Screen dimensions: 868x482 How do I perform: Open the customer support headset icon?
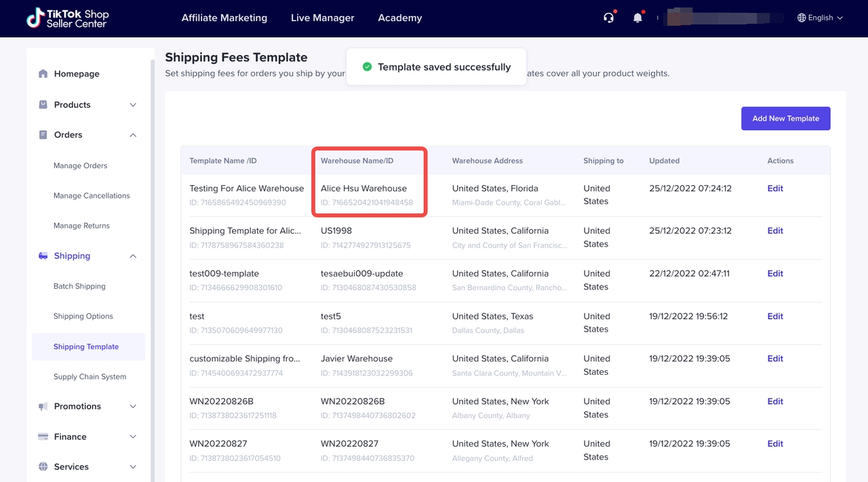[608, 18]
